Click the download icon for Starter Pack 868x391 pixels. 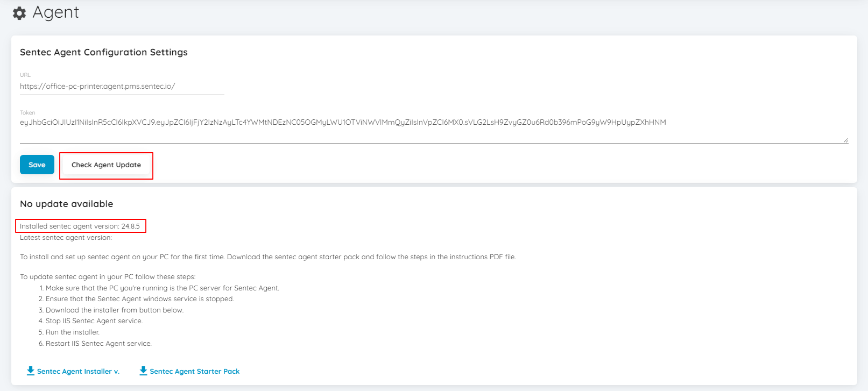point(143,371)
